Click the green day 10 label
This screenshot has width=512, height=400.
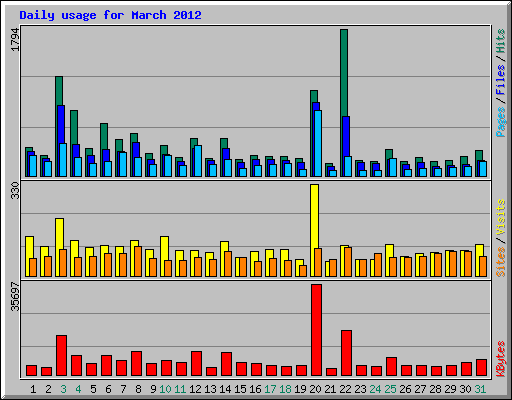tap(165, 389)
